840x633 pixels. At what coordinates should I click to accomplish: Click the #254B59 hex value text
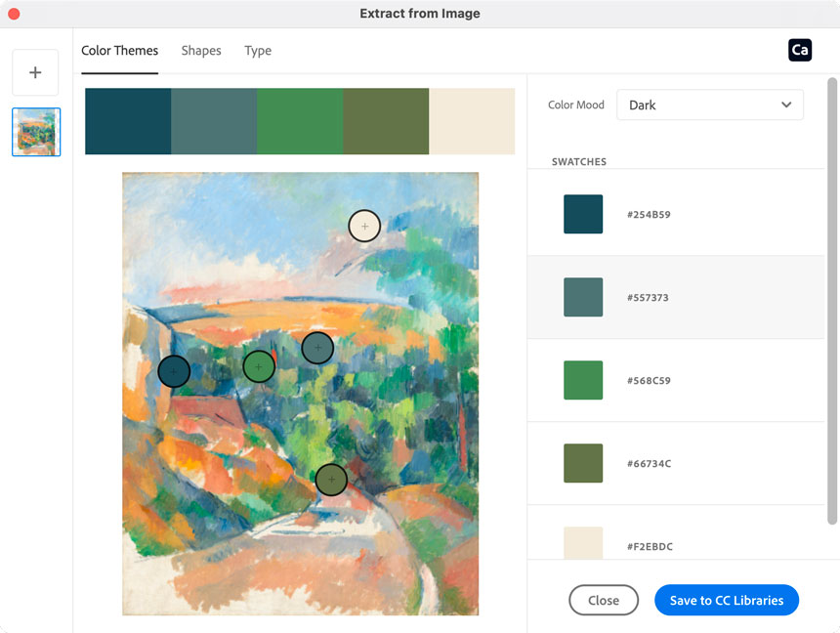(649, 214)
